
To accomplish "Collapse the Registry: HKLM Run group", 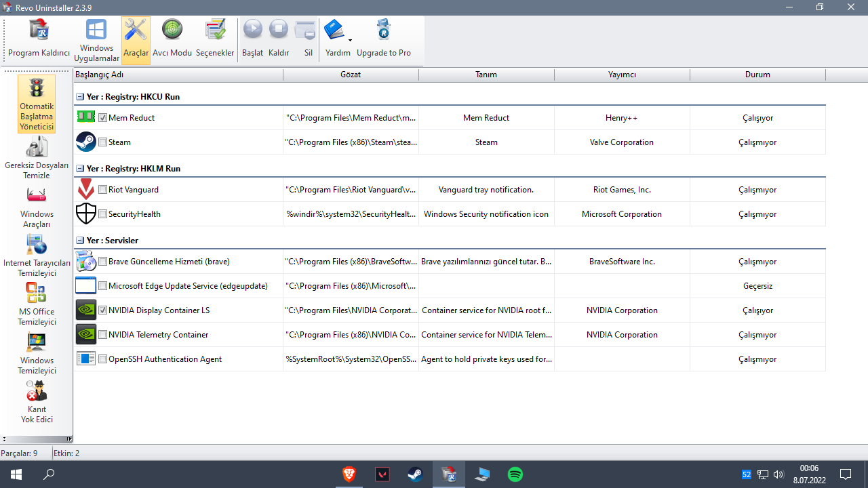I will 80,169.
